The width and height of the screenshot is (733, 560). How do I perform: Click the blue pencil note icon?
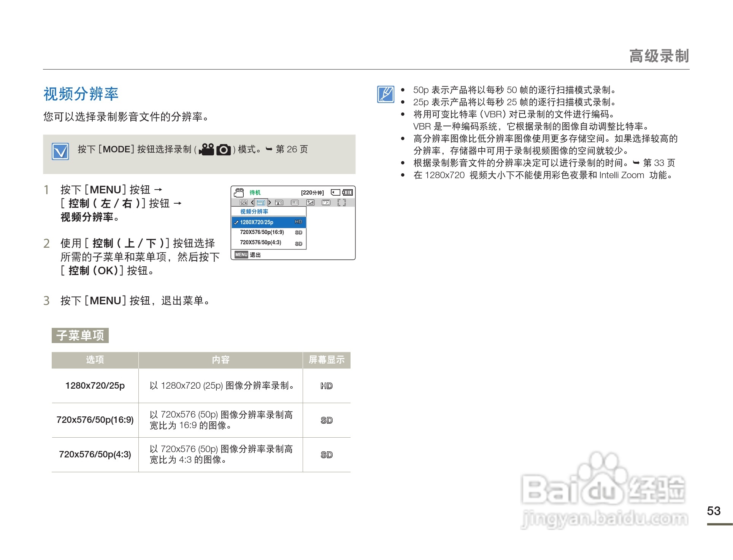(386, 94)
